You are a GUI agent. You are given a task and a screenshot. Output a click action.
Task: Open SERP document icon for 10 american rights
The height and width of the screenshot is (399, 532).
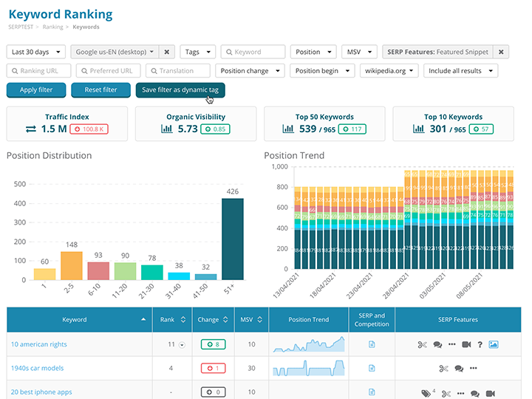(x=372, y=344)
